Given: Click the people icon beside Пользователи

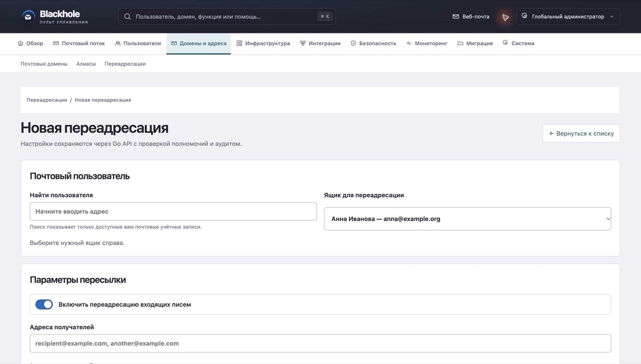Looking at the screenshot, I should [118, 43].
